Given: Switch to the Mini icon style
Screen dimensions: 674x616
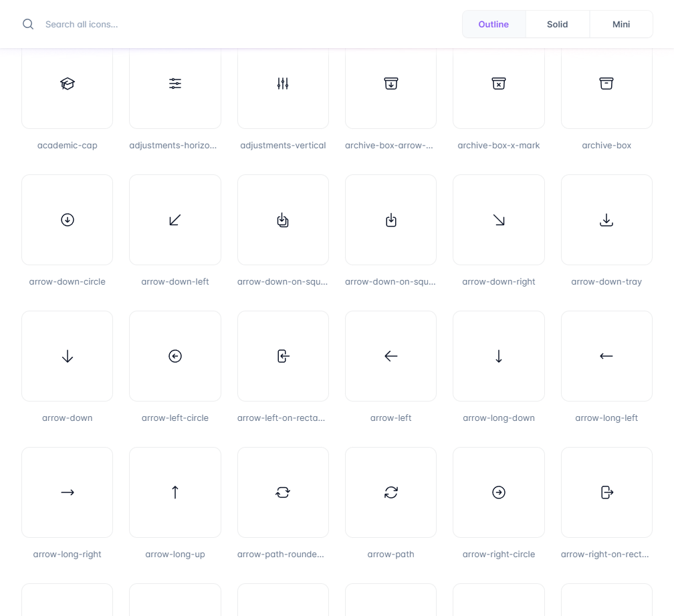Looking at the screenshot, I should (621, 24).
